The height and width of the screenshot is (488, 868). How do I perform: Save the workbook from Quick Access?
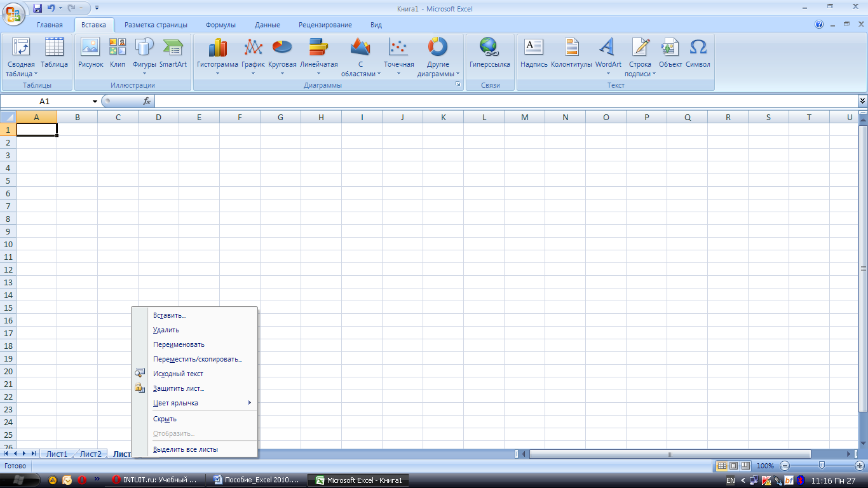(x=37, y=8)
